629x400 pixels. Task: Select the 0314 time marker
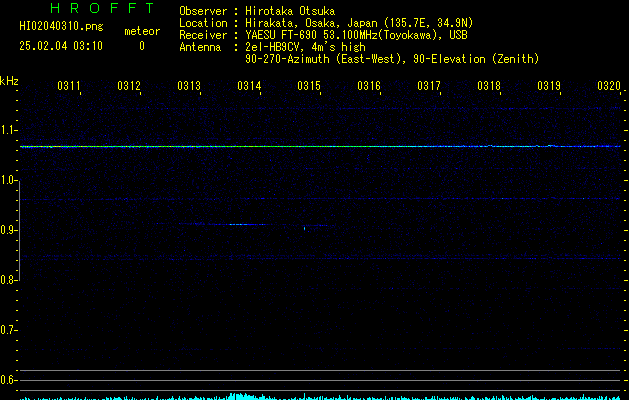pos(249,86)
